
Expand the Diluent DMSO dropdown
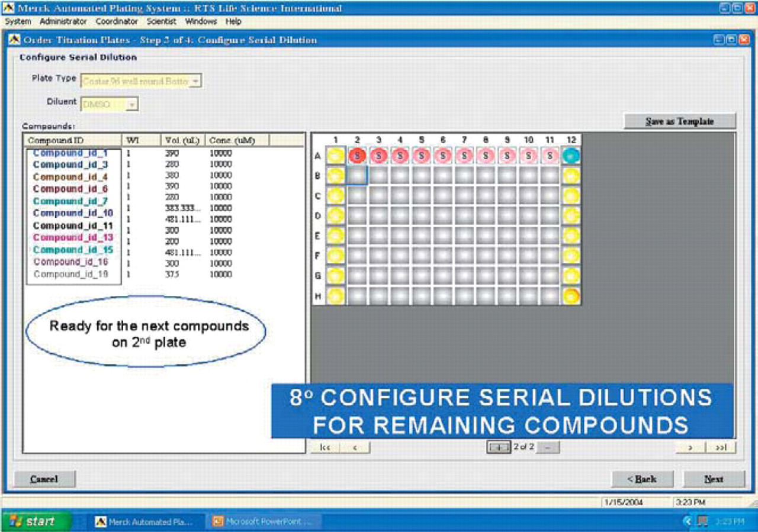point(110,104)
